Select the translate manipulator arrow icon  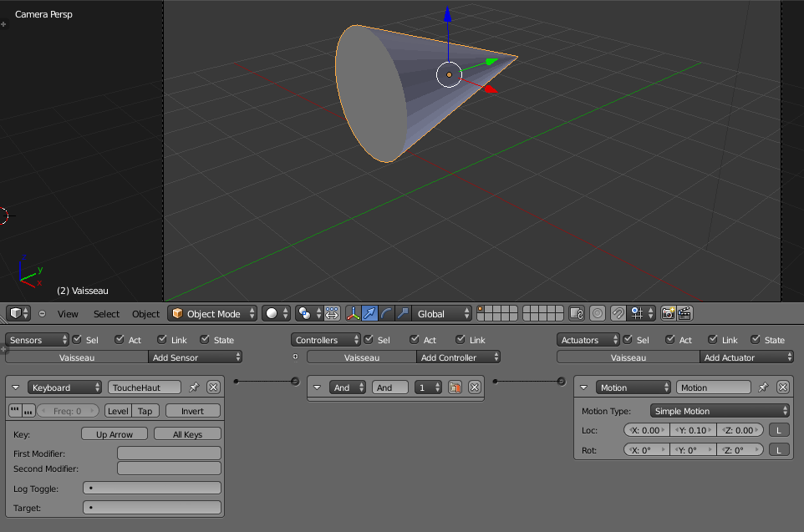tap(369, 314)
